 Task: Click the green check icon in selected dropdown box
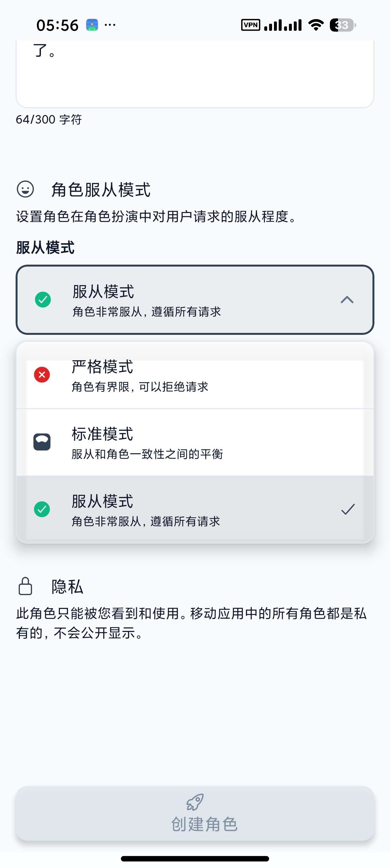point(43,299)
